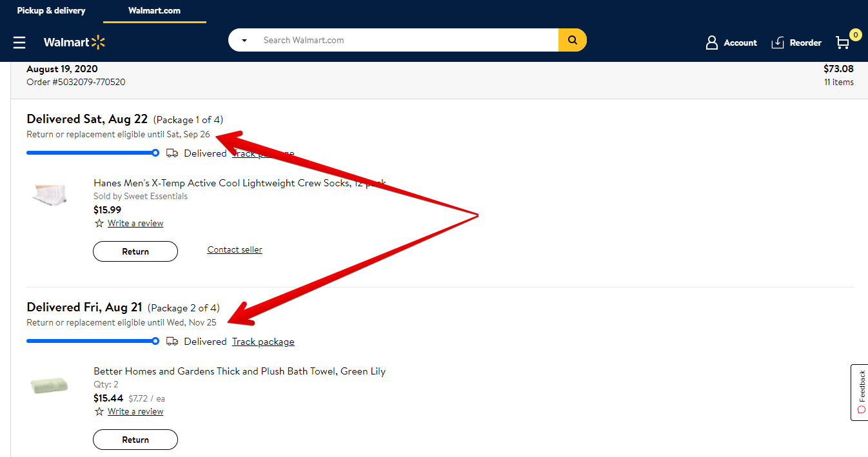Image resolution: width=868 pixels, height=457 pixels.
Task: Click star icon beside Hanes review link
Action: (x=99, y=223)
